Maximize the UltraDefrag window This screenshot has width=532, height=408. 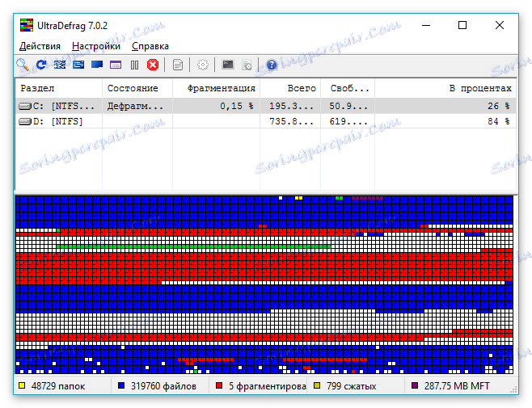click(x=462, y=25)
